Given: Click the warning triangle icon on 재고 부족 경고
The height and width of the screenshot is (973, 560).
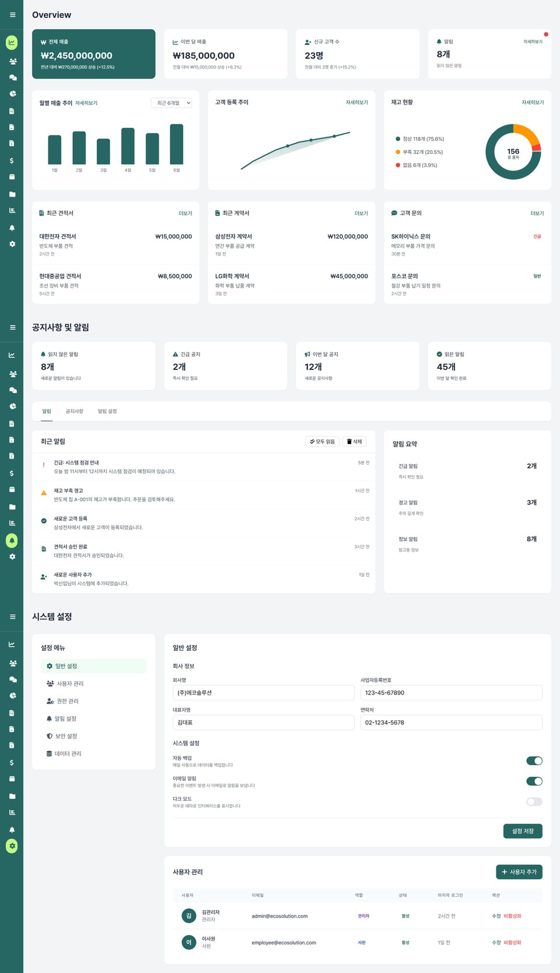Looking at the screenshot, I should (x=44, y=493).
